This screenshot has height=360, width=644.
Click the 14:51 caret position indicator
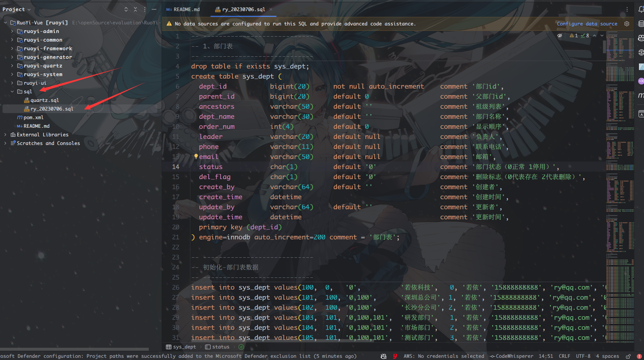point(546,356)
